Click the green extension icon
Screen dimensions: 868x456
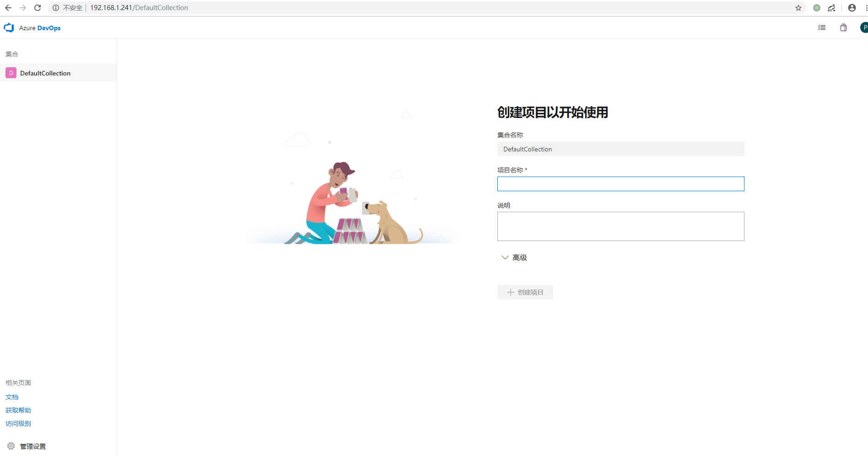coord(817,8)
